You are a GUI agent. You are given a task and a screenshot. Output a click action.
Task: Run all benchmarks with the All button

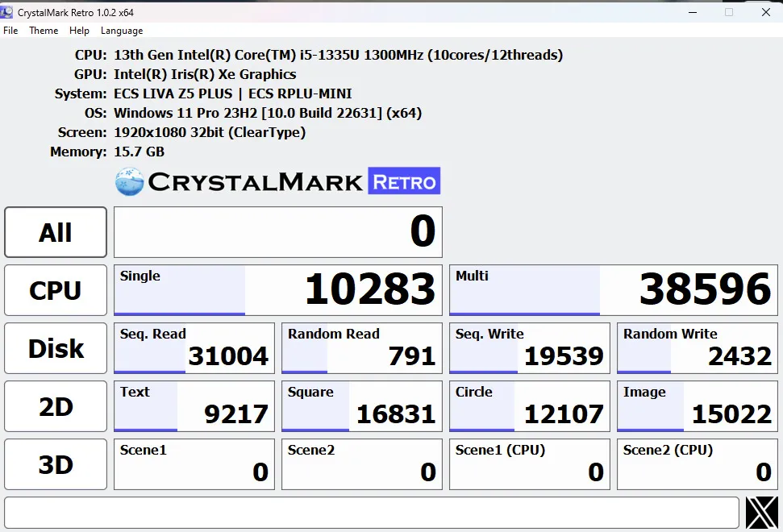tap(56, 232)
